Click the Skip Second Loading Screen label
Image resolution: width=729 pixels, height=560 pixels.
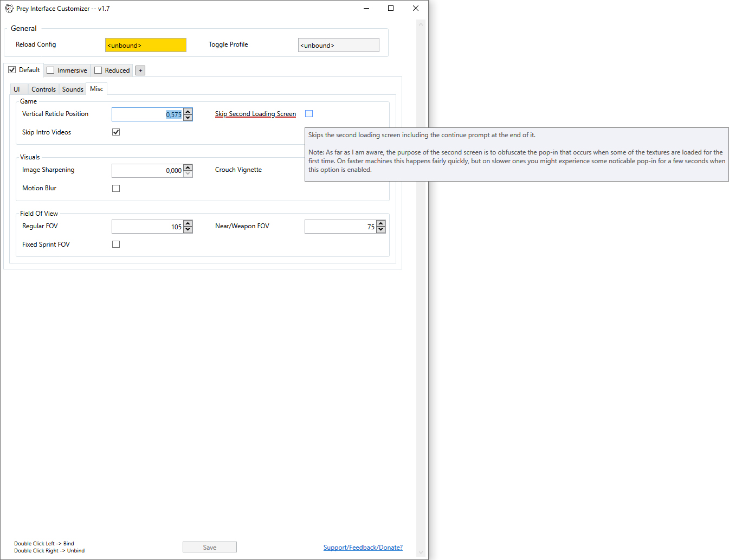(x=255, y=114)
